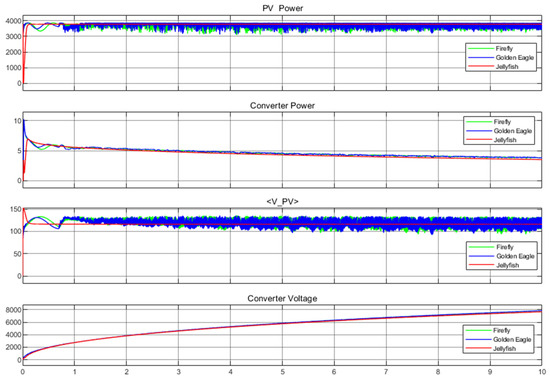Select Jellyfish legend entry in V_PV plot
This screenshot has height=380, width=550.
pos(508,265)
